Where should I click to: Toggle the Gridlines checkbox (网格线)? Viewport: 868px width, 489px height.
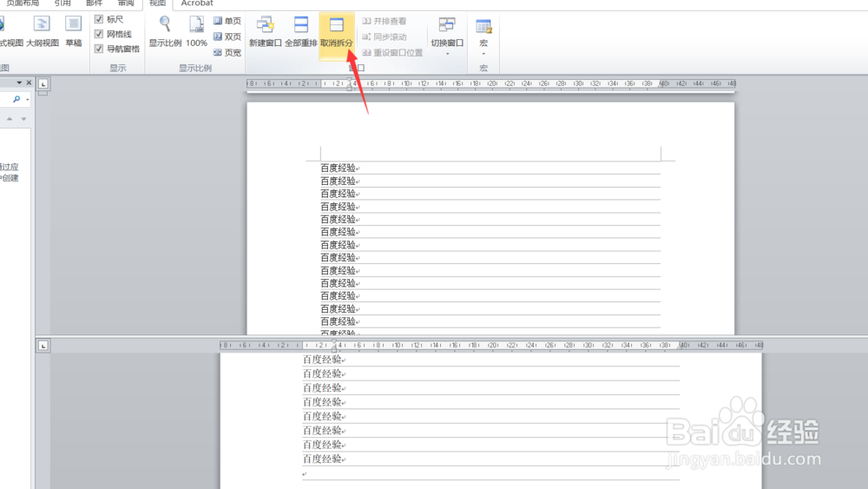pyautogui.click(x=99, y=35)
